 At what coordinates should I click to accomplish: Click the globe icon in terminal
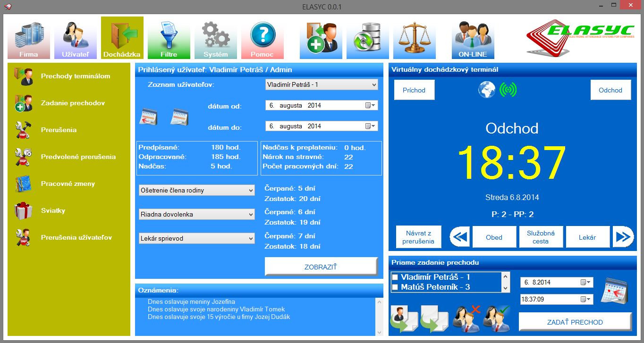coord(486,90)
